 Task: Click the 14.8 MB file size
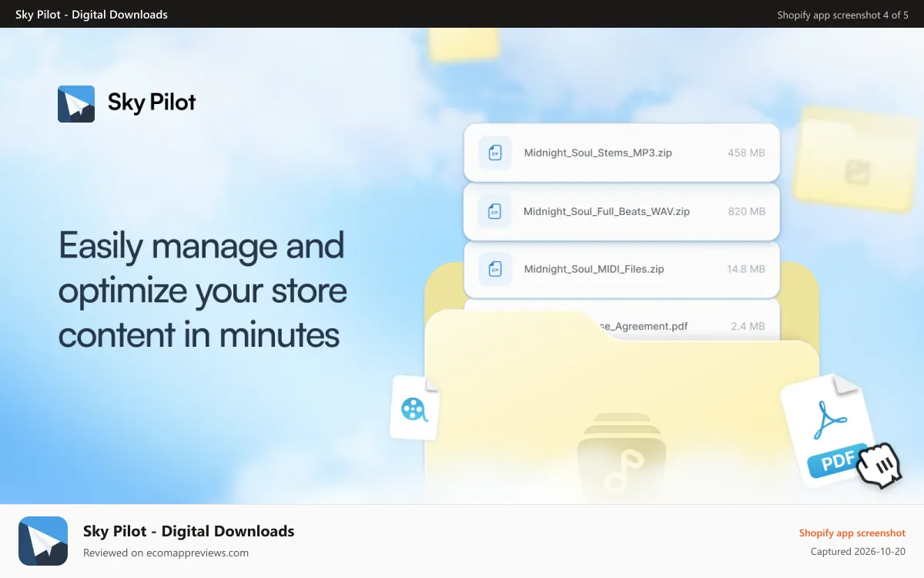pyautogui.click(x=746, y=269)
